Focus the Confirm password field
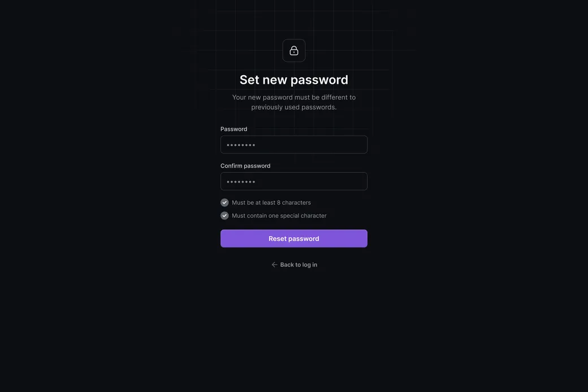Viewport: 588px width, 392px height. click(x=294, y=182)
